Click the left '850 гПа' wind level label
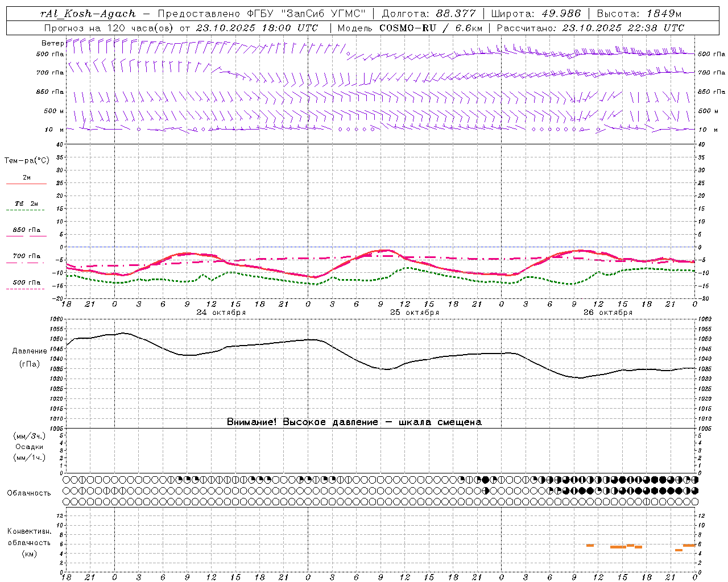 [x=50, y=92]
